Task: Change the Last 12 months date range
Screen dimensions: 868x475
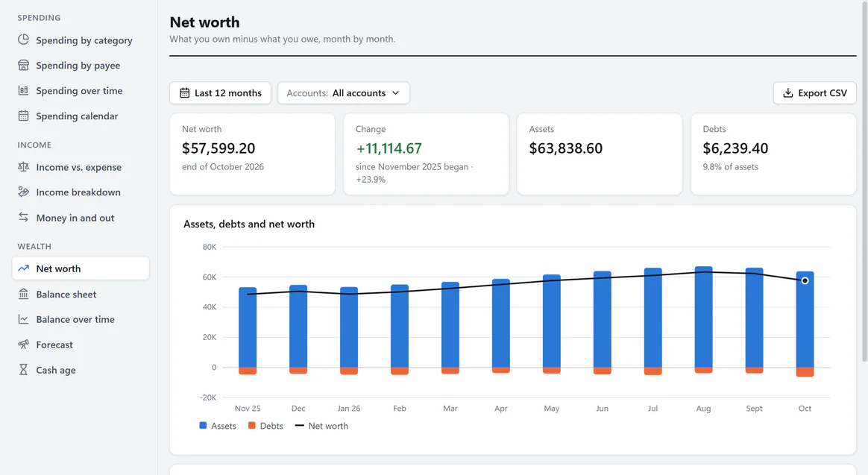Action: 220,93
